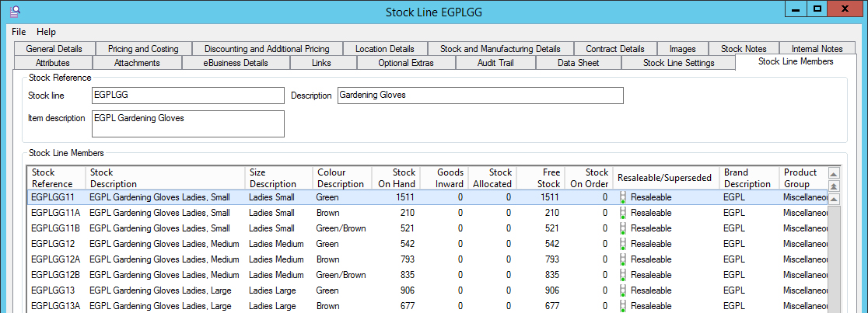
Task: Go to the Links tab
Action: (322, 62)
